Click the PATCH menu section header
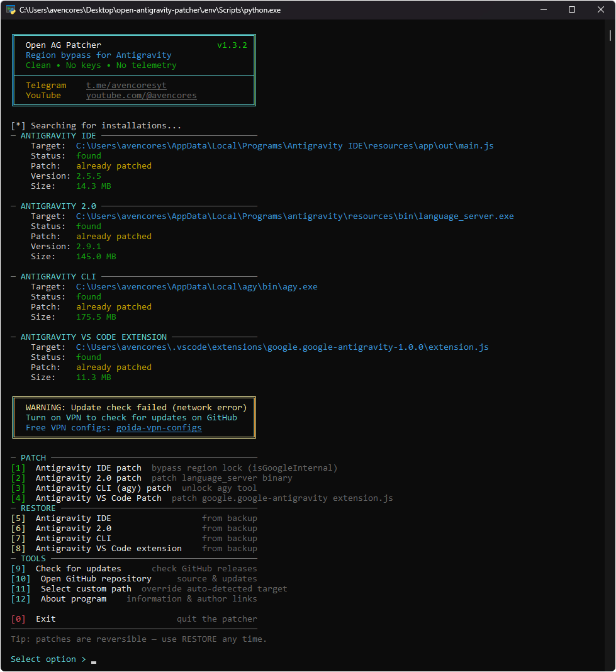 33,457
